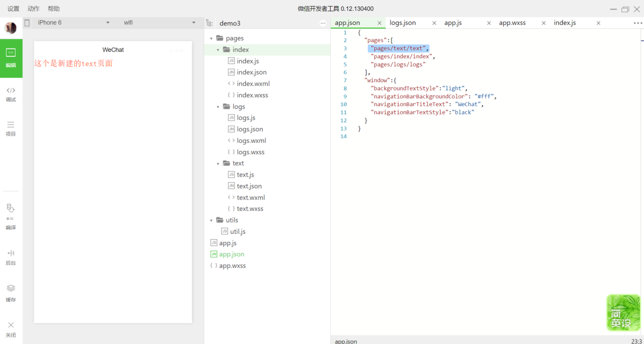Click the index folder icon
The height and width of the screenshot is (344, 644).
pos(226,49)
